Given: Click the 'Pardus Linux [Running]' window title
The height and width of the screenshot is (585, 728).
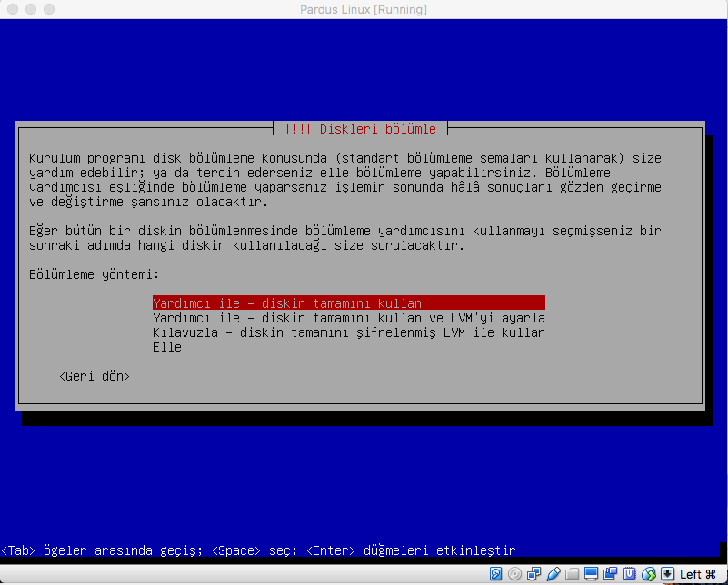Looking at the screenshot, I should [364, 9].
